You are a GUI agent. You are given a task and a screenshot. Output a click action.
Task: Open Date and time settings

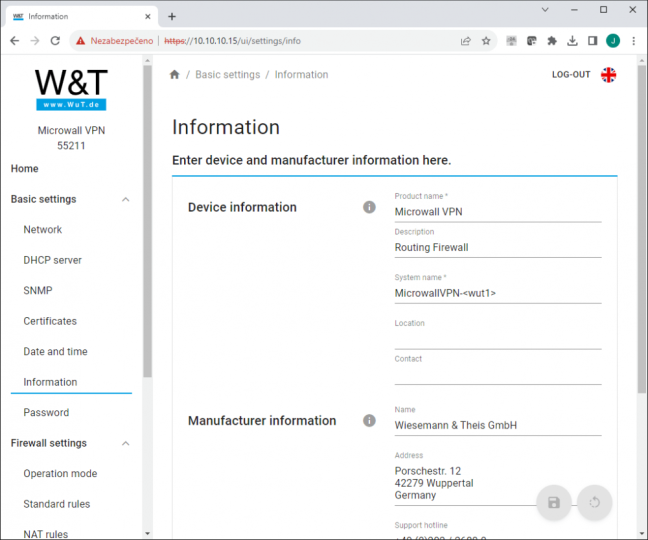[55, 352]
